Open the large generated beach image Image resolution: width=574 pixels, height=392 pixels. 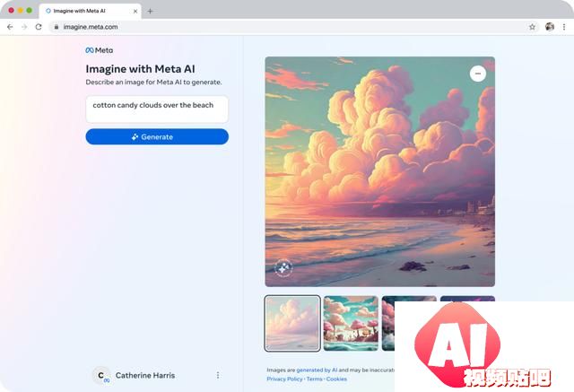380,171
